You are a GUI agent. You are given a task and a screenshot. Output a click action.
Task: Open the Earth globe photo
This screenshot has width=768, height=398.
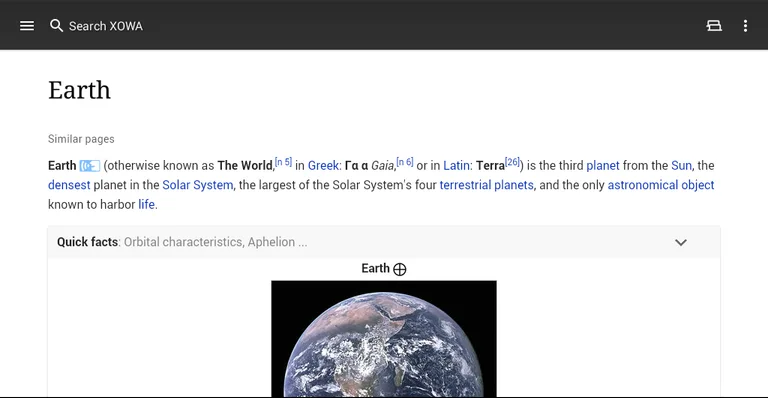tap(384, 339)
